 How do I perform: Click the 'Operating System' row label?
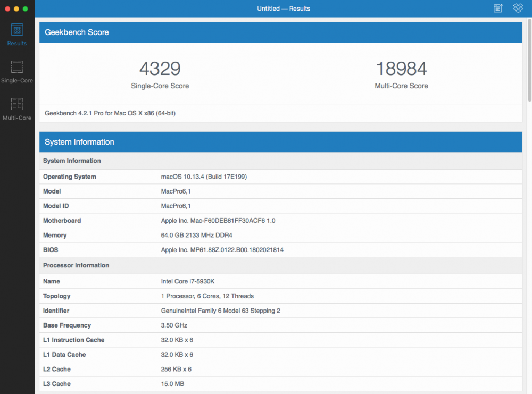(x=70, y=177)
